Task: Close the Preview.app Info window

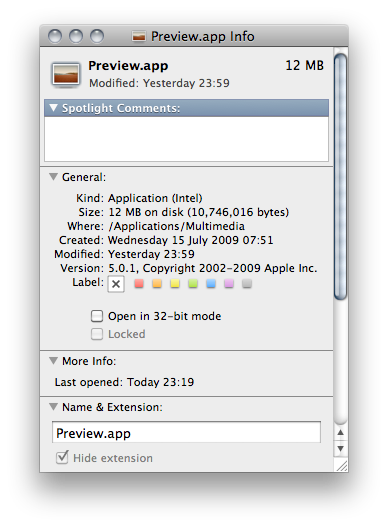Action: tap(55, 36)
